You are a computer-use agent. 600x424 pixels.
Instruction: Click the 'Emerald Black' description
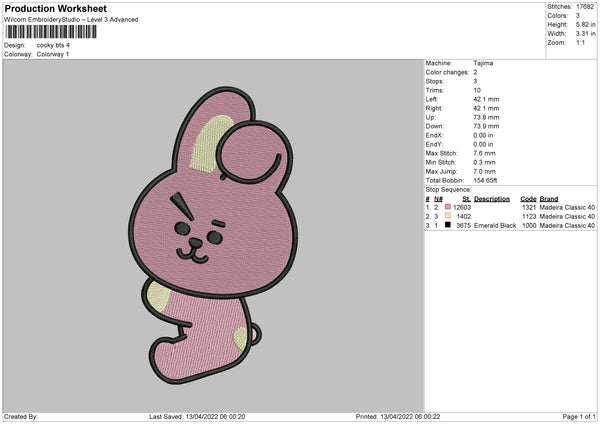(x=495, y=226)
